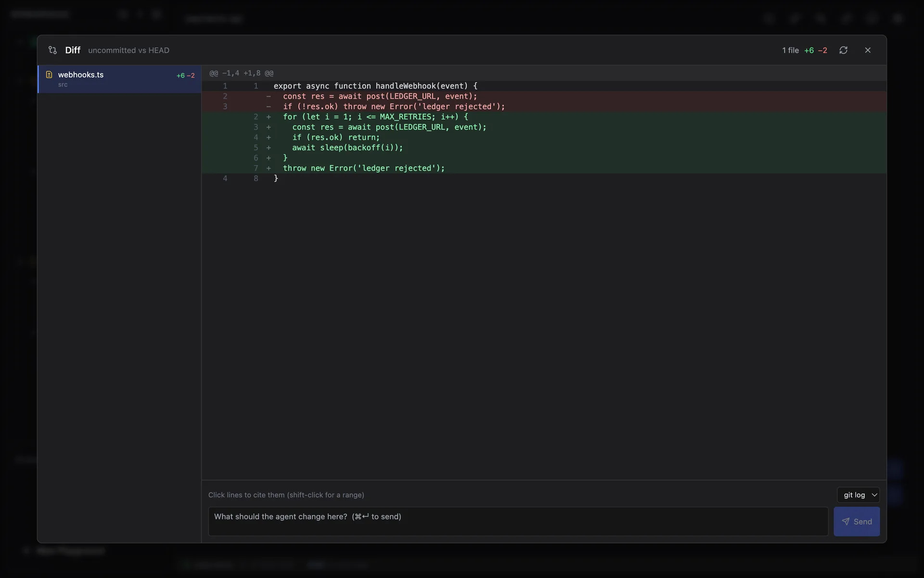
Task: Cite removed line with '!res.ok' throw
Action: click(544, 106)
